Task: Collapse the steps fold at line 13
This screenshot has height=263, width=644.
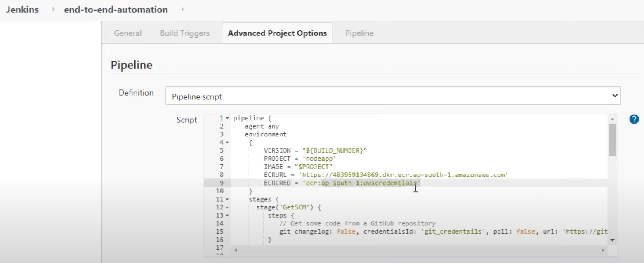Action: click(227, 215)
